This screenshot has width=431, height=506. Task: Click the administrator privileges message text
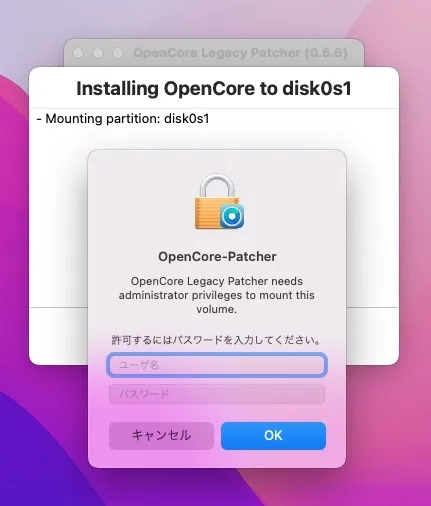pos(217,295)
